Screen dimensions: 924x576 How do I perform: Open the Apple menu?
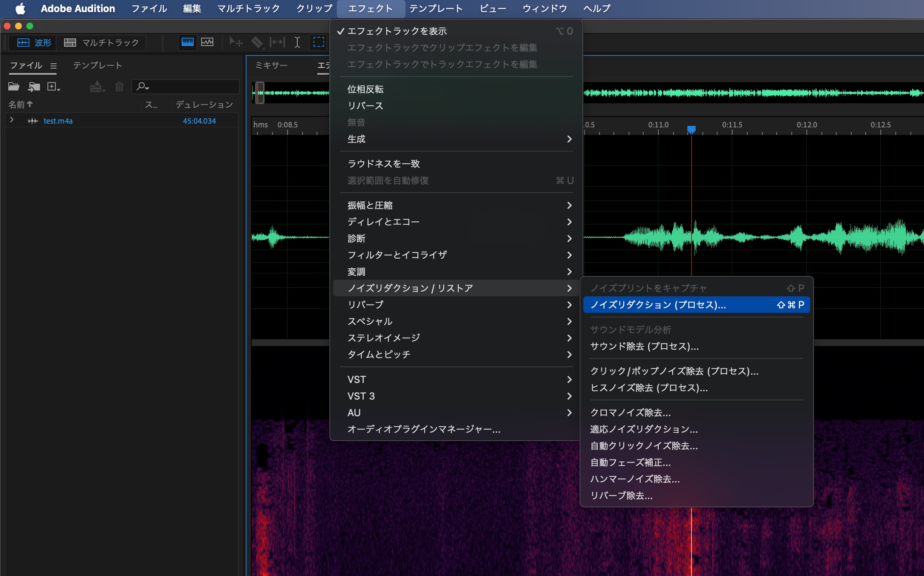[x=20, y=8]
